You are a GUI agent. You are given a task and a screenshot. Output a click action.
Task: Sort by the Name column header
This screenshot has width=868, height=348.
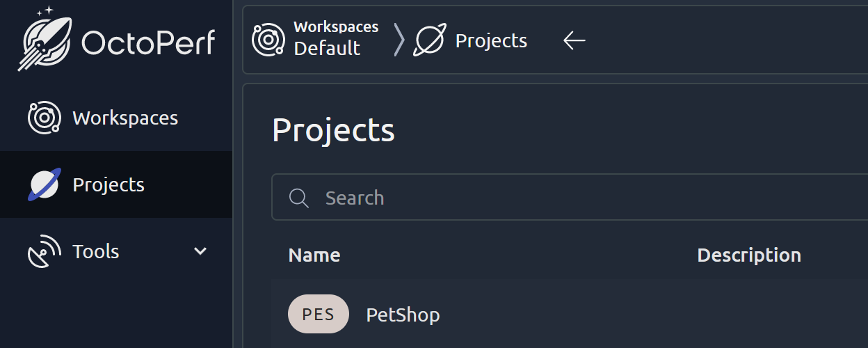[314, 255]
